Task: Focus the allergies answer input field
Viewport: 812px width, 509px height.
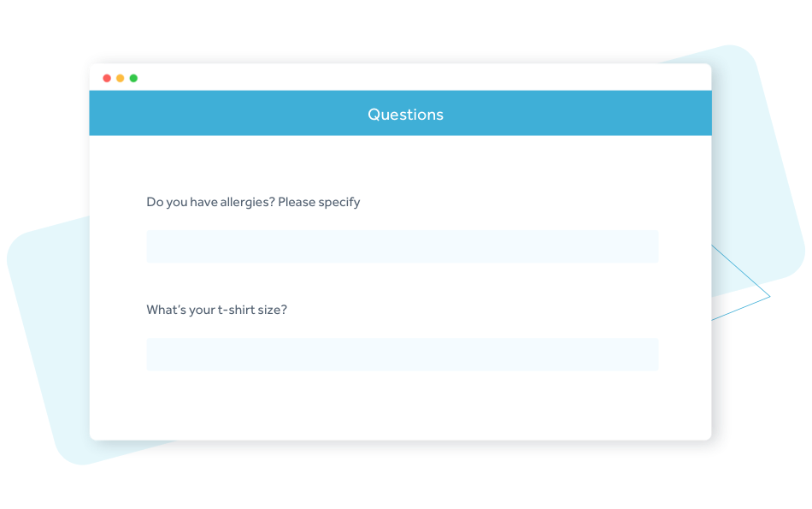Action: pos(402,246)
